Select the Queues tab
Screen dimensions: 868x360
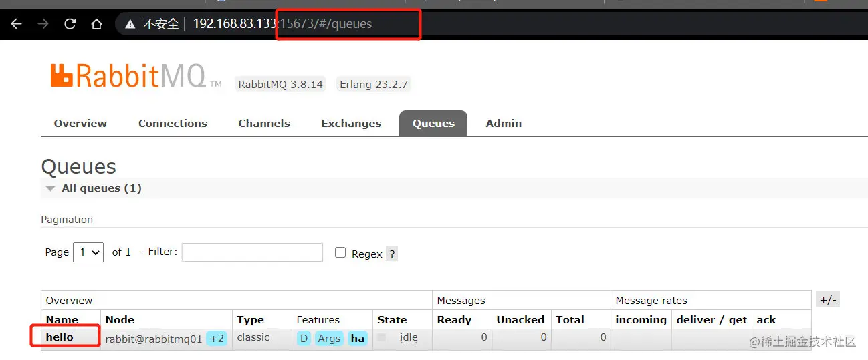pyautogui.click(x=433, y=124)
